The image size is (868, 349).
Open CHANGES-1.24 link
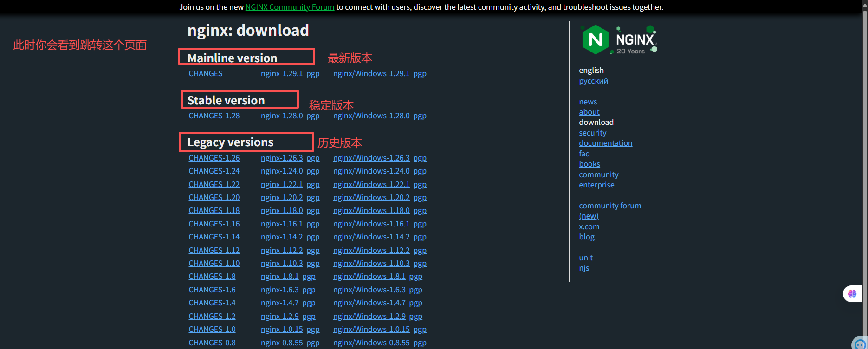[x=214, y=171]
